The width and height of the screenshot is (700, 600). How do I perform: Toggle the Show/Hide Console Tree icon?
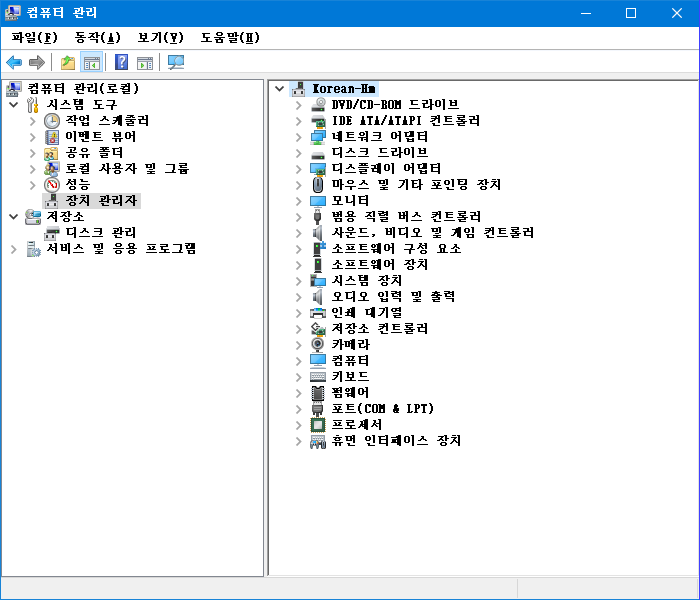pyautogui.click(x=92, y=62)
